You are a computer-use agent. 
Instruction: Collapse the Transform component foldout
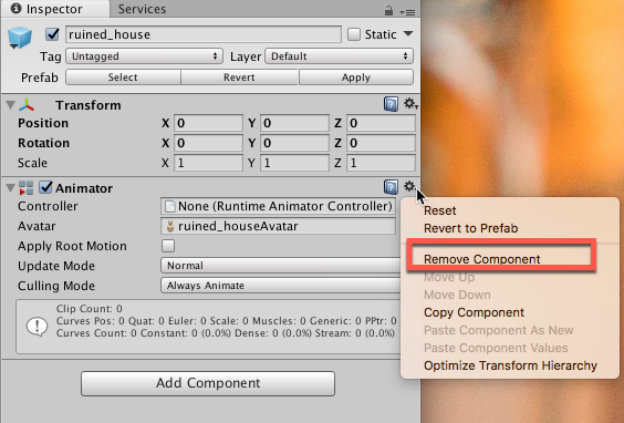(x=10, y=105)
